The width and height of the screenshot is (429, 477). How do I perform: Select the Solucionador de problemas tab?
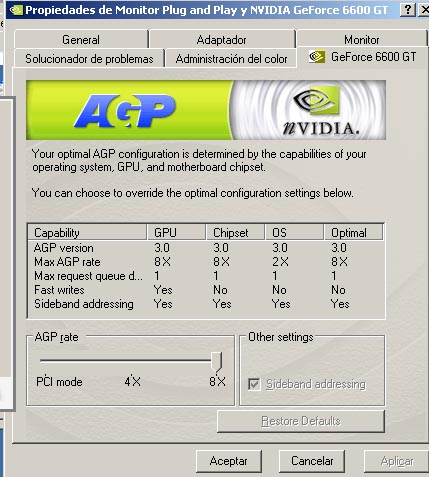(x=89, y=59)
